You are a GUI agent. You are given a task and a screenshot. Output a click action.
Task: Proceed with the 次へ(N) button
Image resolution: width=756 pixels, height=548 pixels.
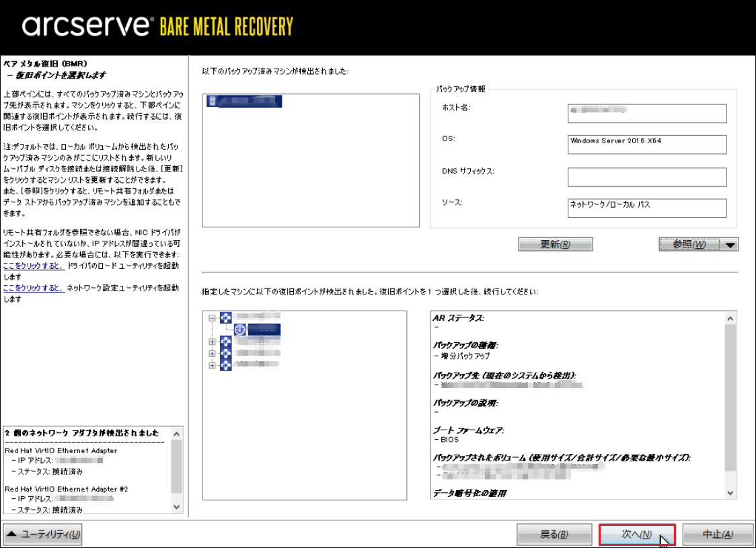pyautogui.click(x=637, y=535)
